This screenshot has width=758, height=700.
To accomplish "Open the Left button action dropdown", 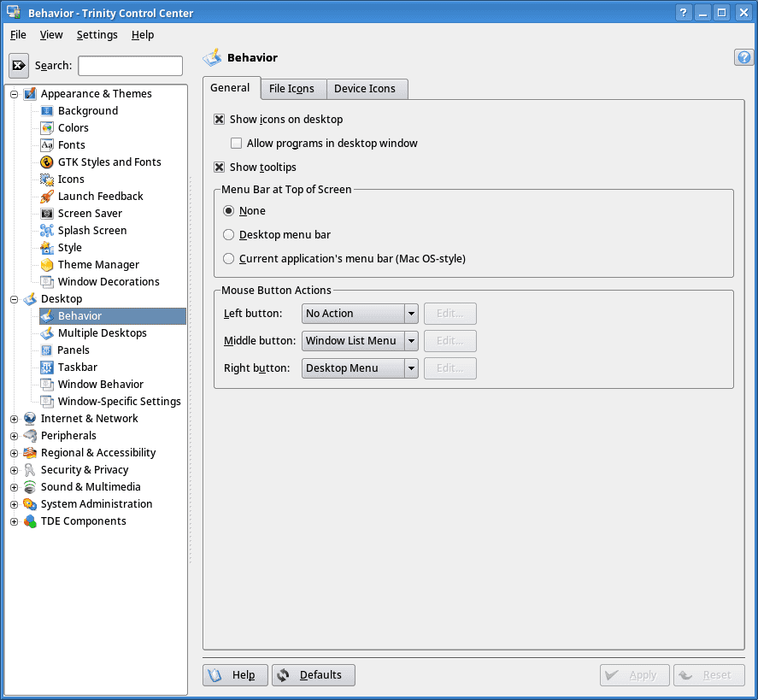I will (360, 314).
